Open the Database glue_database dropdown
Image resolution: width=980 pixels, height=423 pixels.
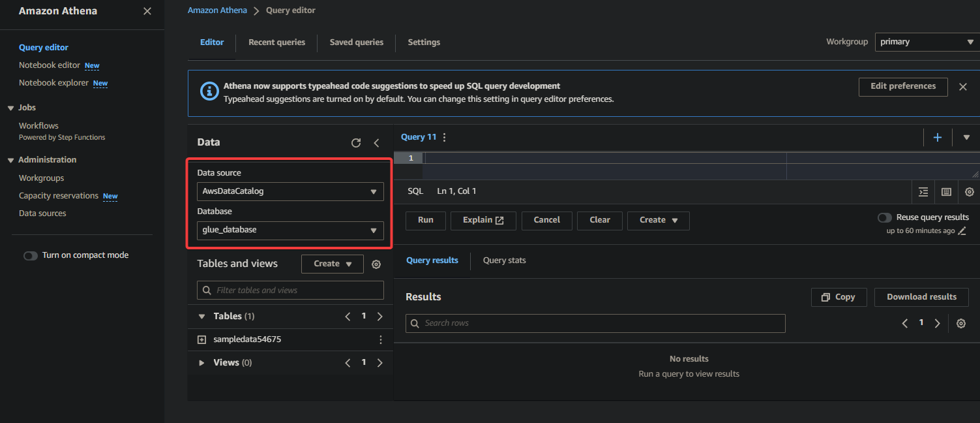pos(290,230)
